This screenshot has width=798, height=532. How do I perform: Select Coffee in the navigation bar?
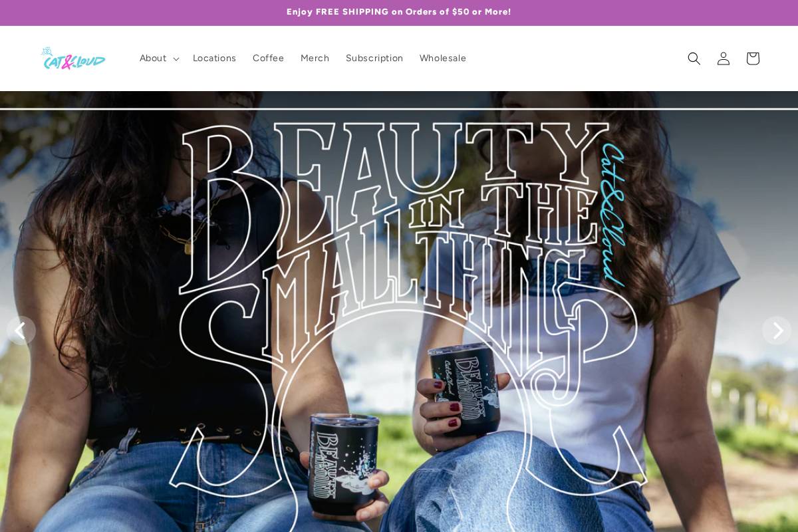(268, 59)
